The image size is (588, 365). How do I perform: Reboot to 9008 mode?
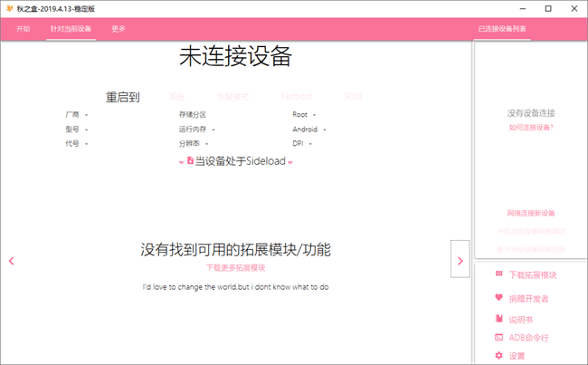pos(353,96)
